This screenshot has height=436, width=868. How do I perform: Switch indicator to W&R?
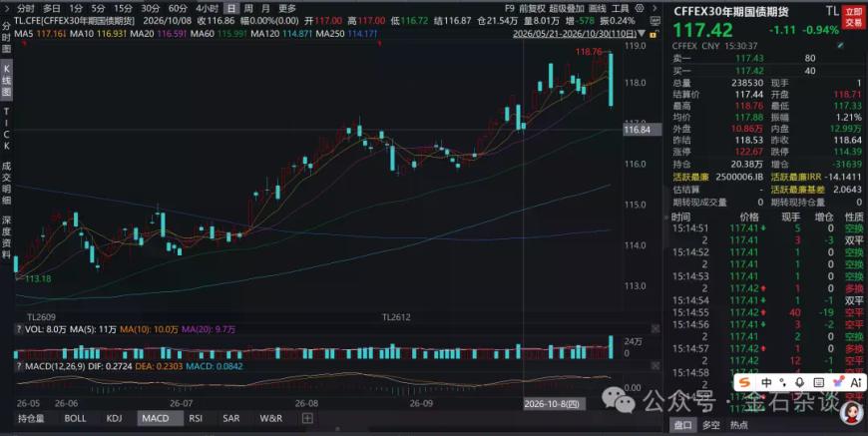click(270, 418)
